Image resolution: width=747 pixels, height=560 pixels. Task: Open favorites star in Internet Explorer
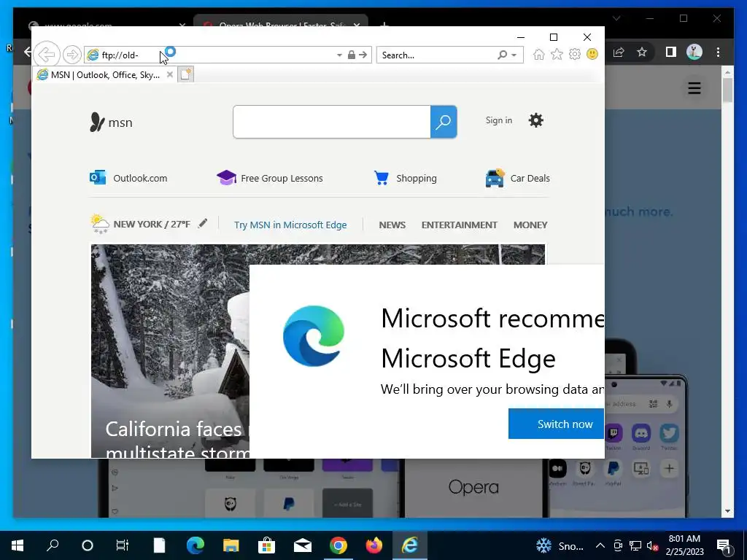(557, 54)
